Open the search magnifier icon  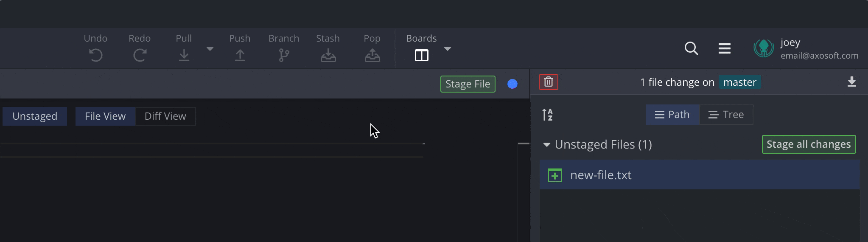[691, 48]
